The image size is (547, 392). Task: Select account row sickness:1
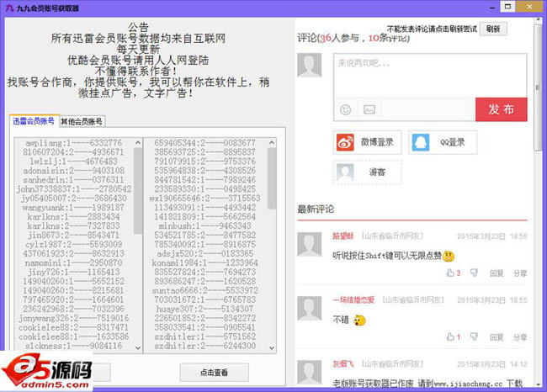73,346
